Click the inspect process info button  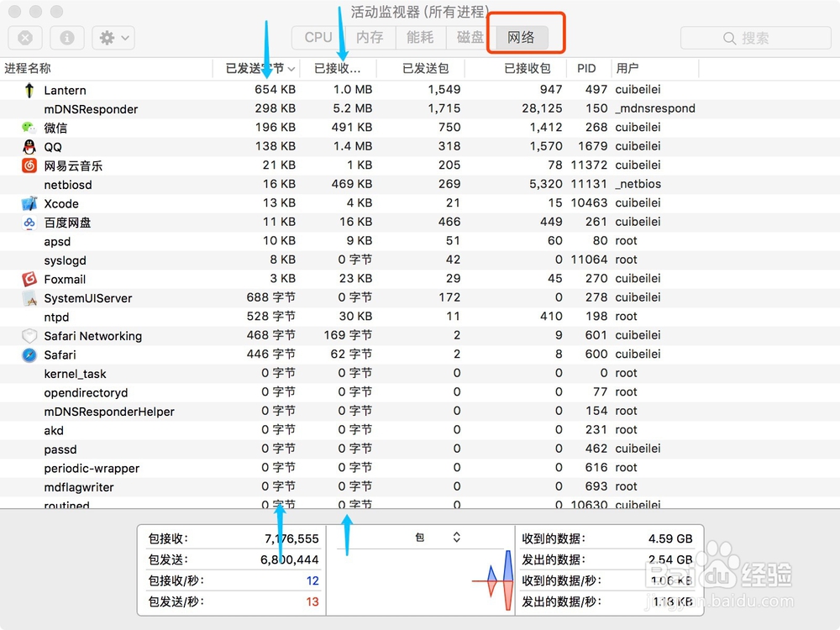pos(67,38)
